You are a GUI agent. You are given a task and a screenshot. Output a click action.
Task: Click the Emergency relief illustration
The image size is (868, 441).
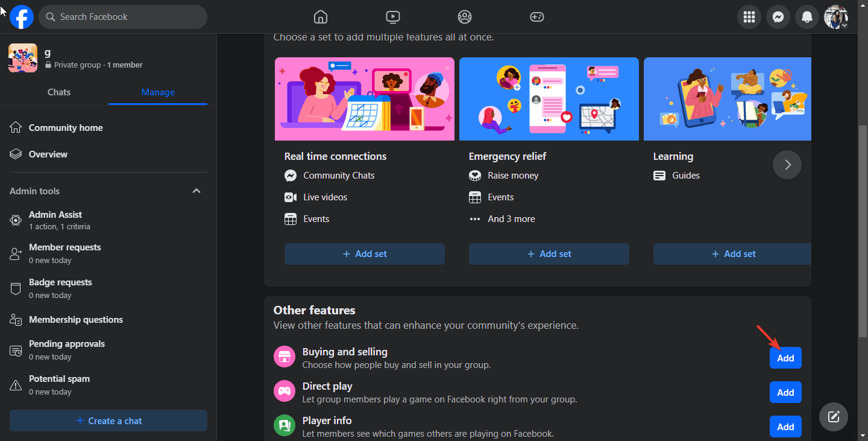(x=549, y=99)
